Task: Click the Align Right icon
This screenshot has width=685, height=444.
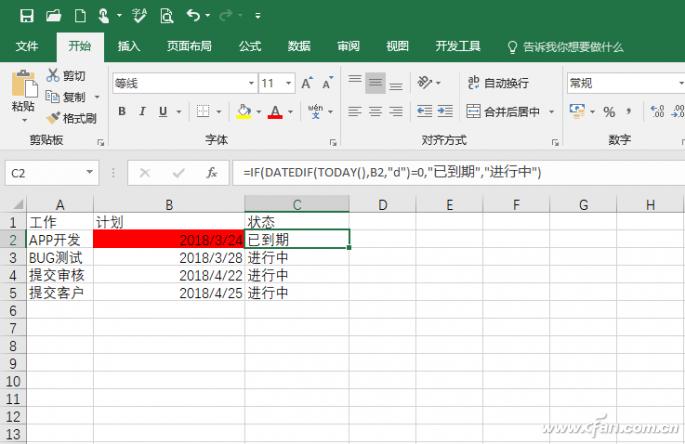Action: click(x=396, y=111)
